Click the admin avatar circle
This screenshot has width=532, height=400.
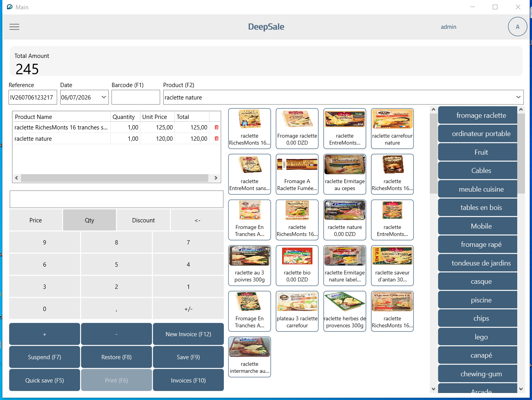point(517,27)
